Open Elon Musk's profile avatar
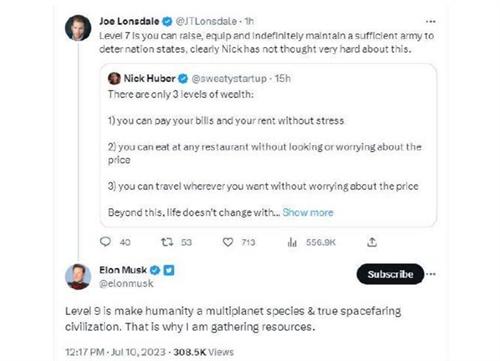 point(78,276)
